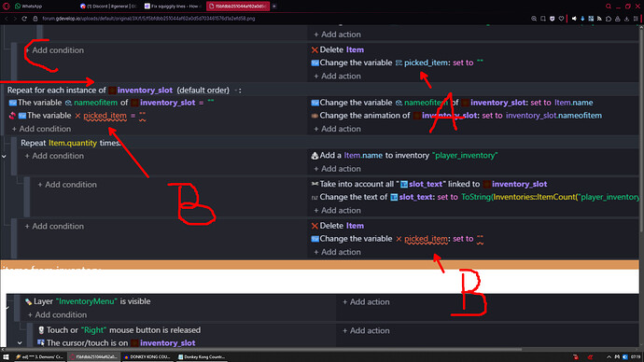Add action under Add Item.name to inventory
644x362 pixels.
[x=337, y=169]
